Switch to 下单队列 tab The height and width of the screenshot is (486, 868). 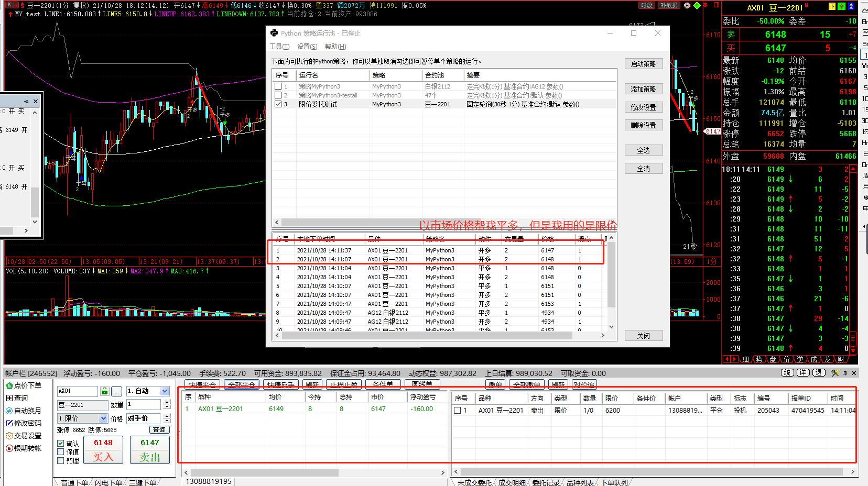tap(614, 482)
